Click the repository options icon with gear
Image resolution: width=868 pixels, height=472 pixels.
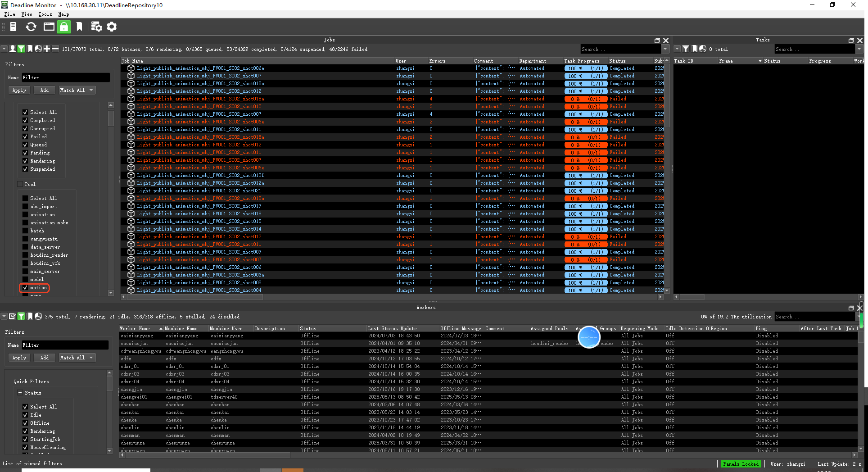(x=96, y=27)
